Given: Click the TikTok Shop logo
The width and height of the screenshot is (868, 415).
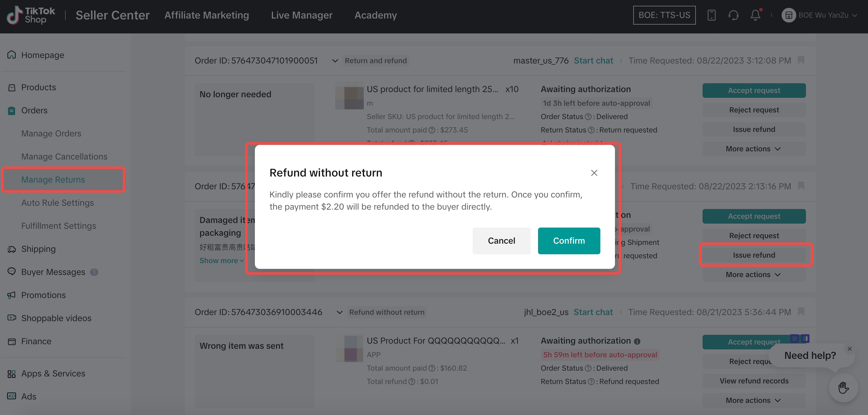Looking at the screenshot, I should click(31, 15).
